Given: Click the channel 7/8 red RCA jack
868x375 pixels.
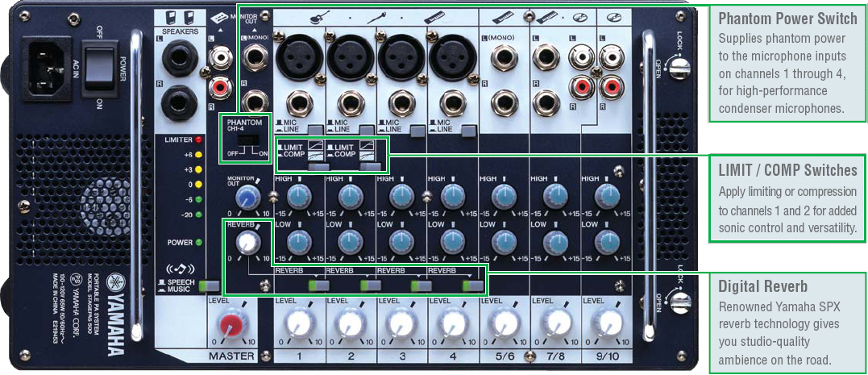Looking at the screenshot, I should (582, 88).
